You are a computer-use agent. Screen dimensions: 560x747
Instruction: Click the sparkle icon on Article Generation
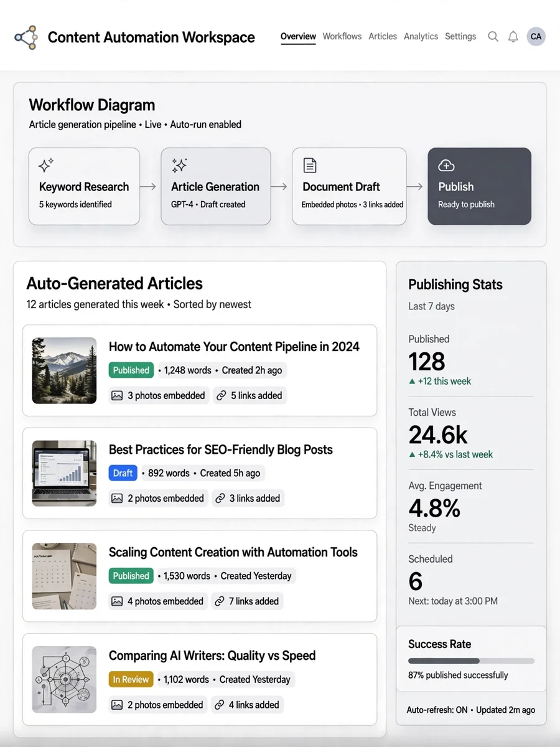coord(179,165)
